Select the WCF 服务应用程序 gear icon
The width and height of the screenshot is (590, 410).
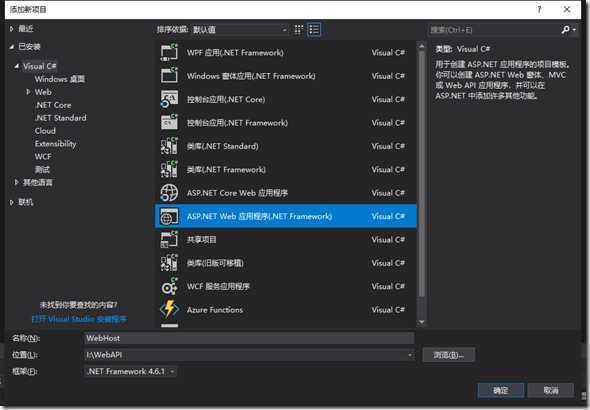pyautogui.click(x=169, y=287)
